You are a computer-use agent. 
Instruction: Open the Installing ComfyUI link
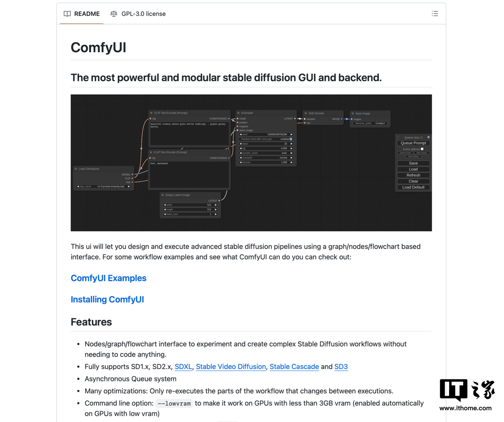107,299
